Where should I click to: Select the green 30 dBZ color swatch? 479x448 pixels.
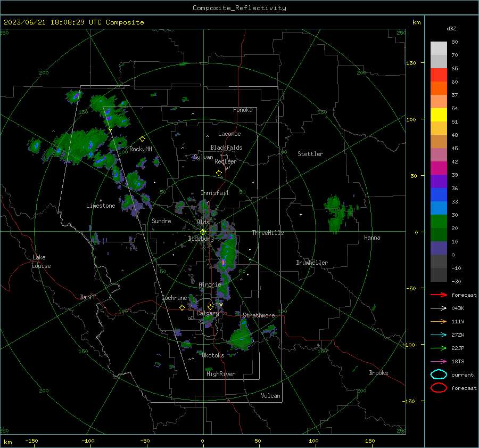[439, 221]
